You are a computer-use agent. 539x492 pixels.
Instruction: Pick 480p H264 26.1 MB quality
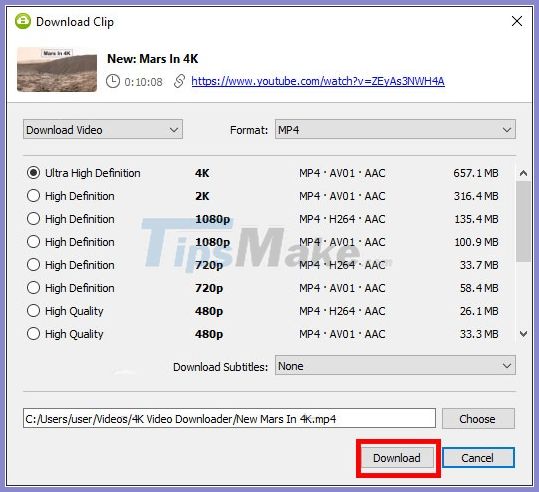(x=33, y=311)
